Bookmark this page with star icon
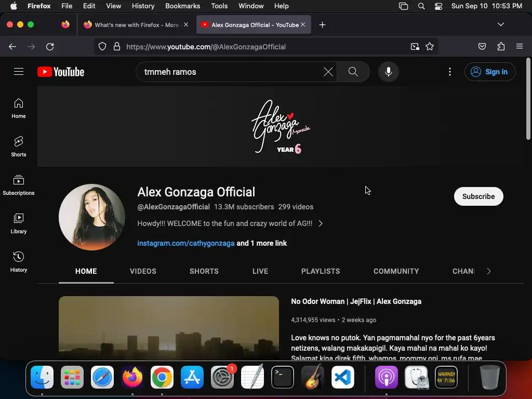Screen dimensions: 532x399 [430, 46]
